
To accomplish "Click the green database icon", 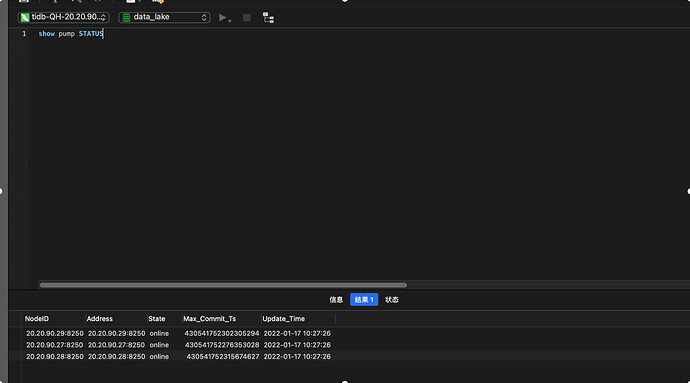I will (x=126, y=18).
